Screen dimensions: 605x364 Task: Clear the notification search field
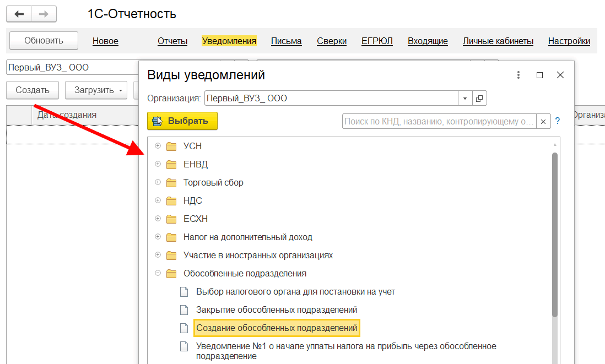pos(543,122)
